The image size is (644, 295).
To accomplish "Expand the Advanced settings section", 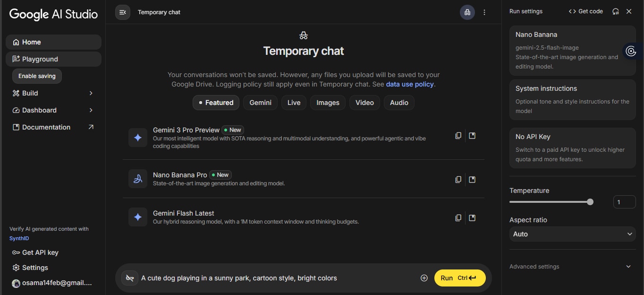I will coord(628,267).
